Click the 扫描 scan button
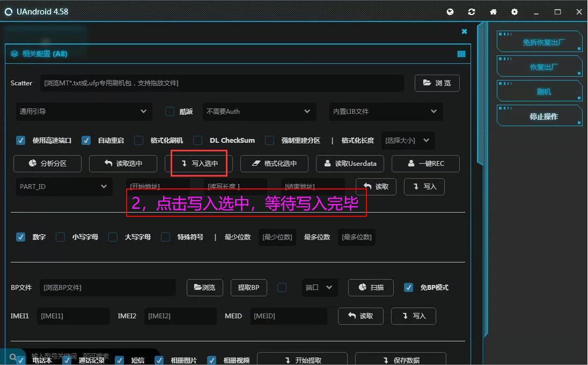This screenshot has width=588, height=365. (x=371, y=288)
